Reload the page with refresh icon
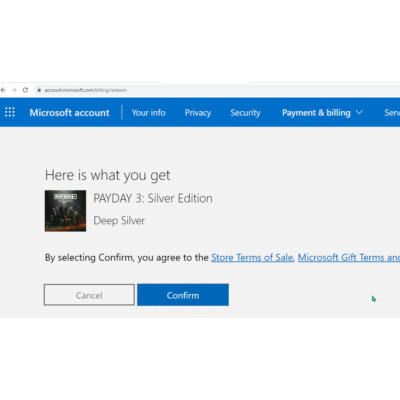The height and width of the screenshot is (400, 400). tap(25, 90)
